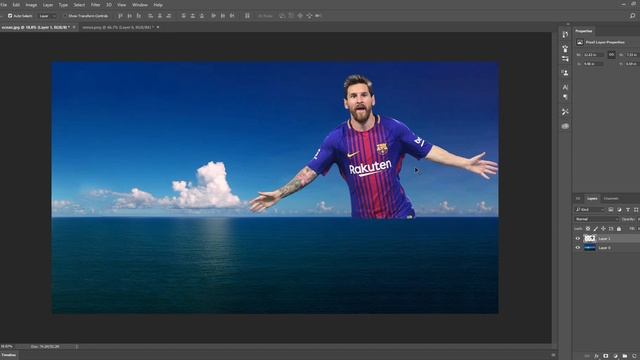The width and height of the screenshot is (640, 360).
Task: Hide Layer 0 using eye icon
Action: click(x=578, y=248)
